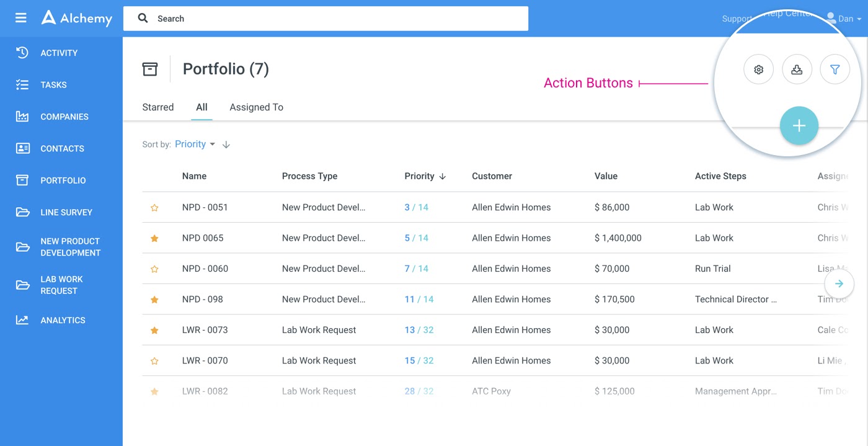868x446 pixels.
Task: Switch to the Starred tab
Action: tap(158, 107)
